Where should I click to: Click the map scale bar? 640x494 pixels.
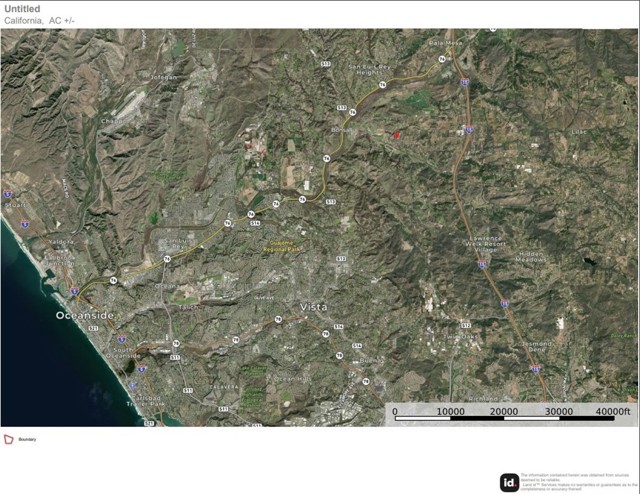pos(505,414)
